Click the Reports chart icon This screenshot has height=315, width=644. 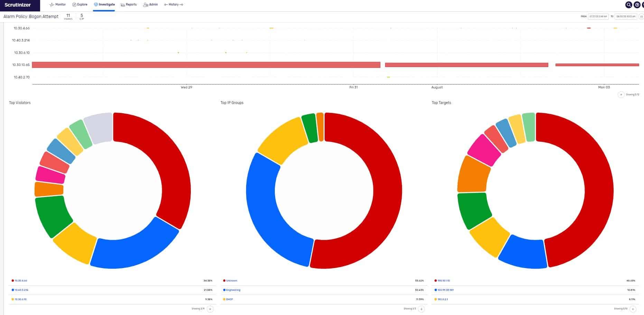tap(123, 5)
